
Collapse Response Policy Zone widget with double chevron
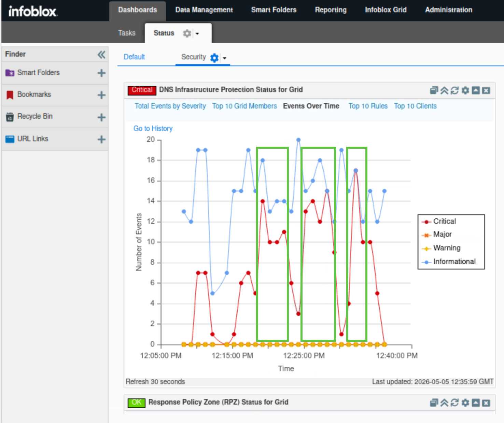[444, 403]
